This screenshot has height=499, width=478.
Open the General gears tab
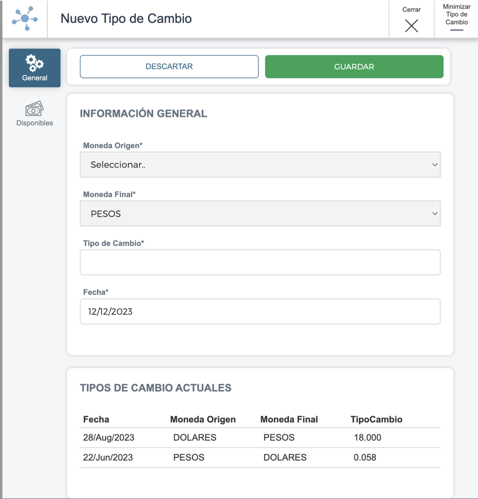tap(35, 68)
